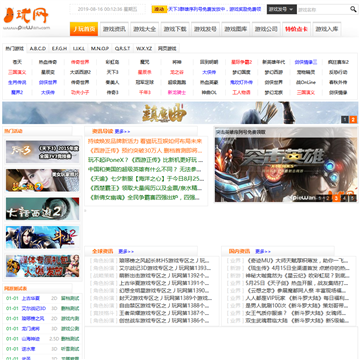
Task: Open the 《西游正传》 30万人 news headline
Action: point(145,151)
